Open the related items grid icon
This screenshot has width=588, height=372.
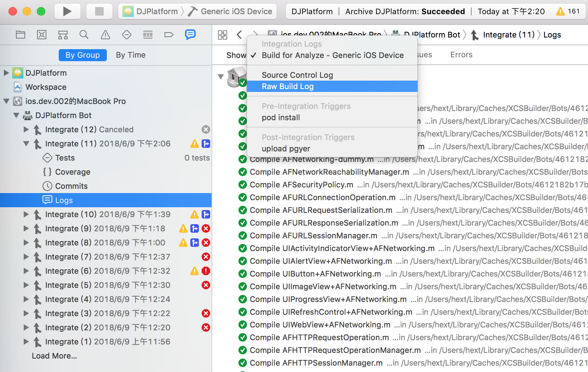[223, 35]
